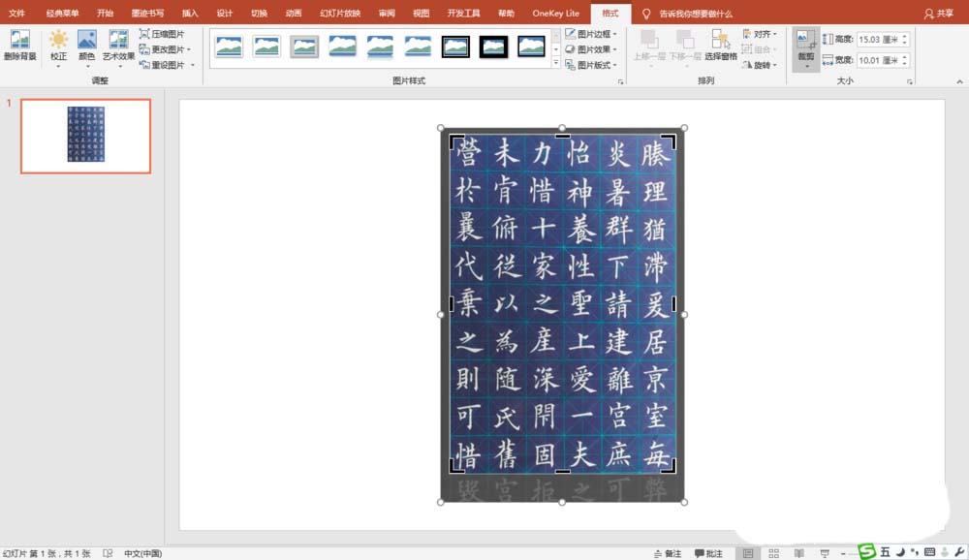Switch to the Insert (插入) tab
This screenshot has height=560, width=969.
[190, 13]
